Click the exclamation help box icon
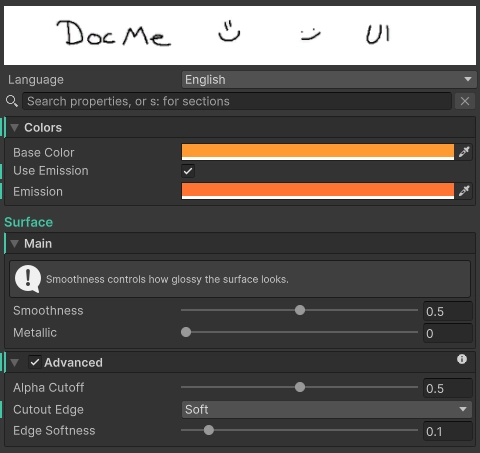This screenshot has height=453, width=480. click(28, 279)
